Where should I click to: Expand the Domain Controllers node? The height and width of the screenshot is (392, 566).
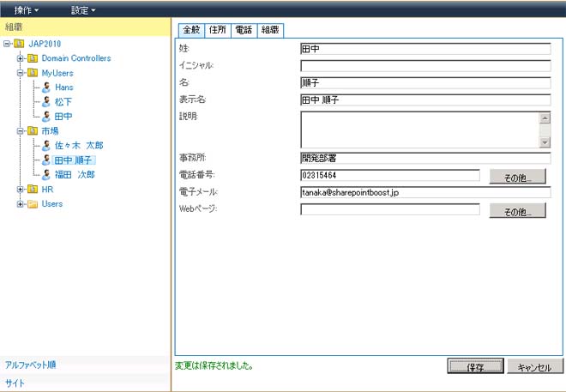pos(21,58)
